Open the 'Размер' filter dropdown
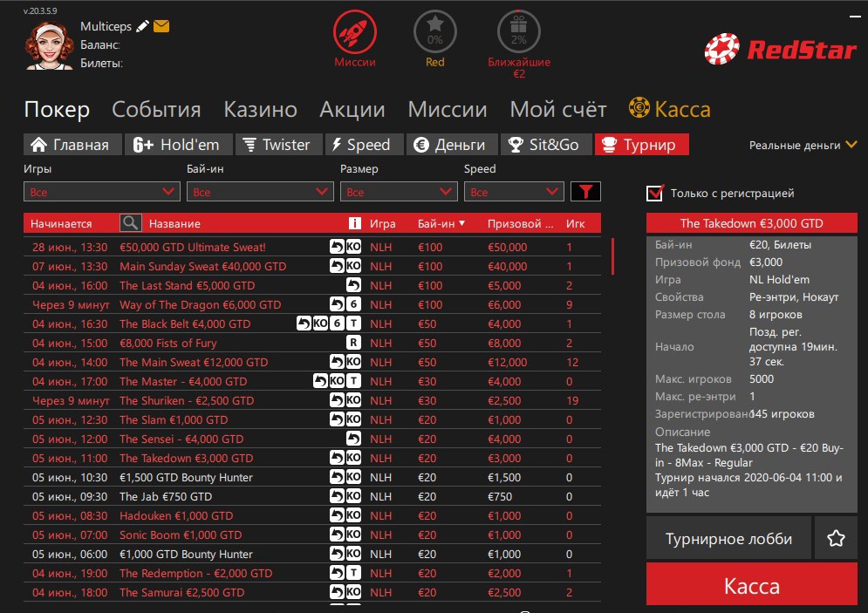The height and width of the screenshot is (613, 868). (x=399, y=192)
